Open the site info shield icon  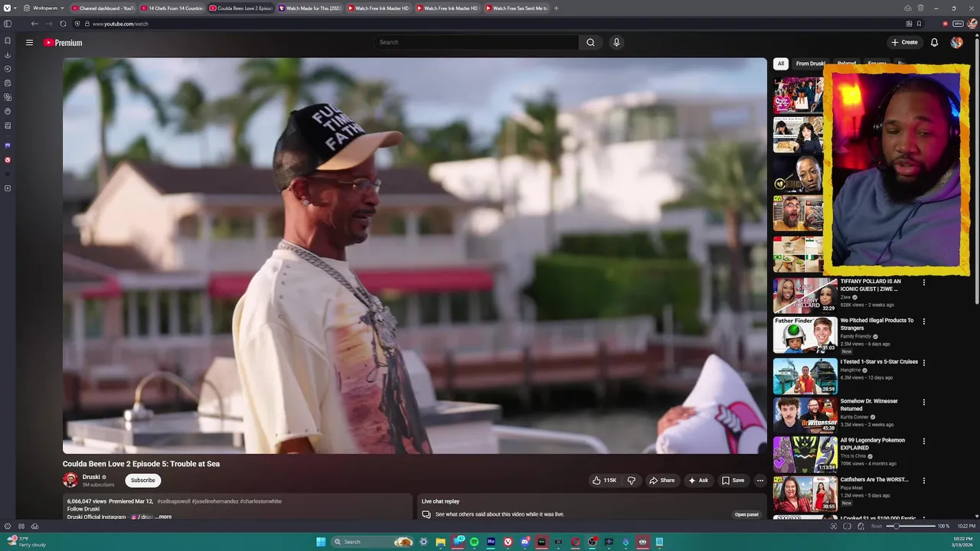(77, 24)
